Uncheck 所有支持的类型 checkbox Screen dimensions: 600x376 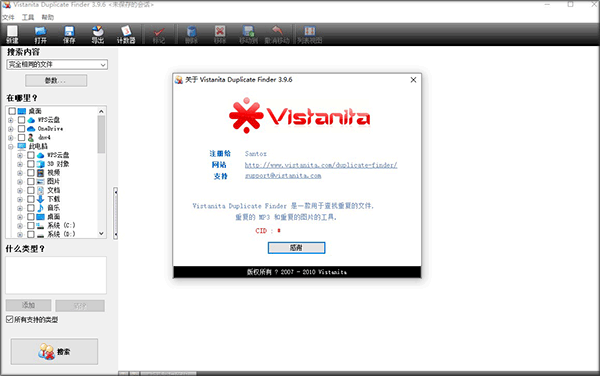(10, 319)
